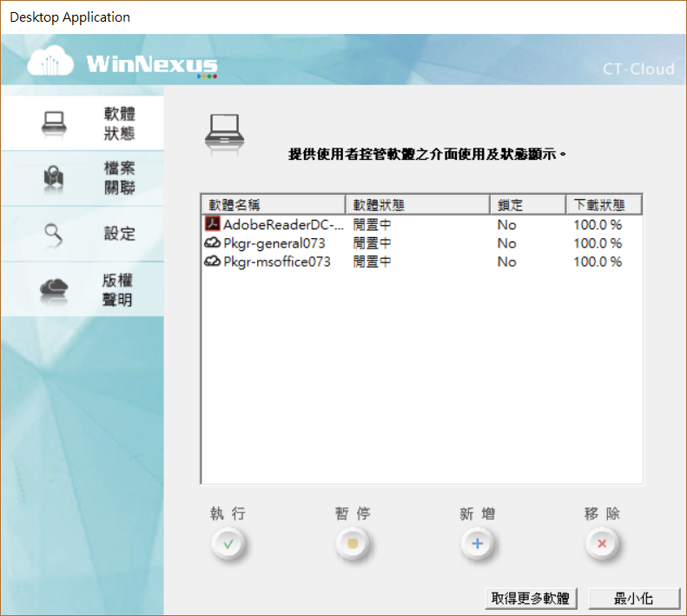Image resolution: width=687 pixels, height=616 pixels.
Task: Show the 版權聲明 sidebar tab
Action: click(83, 290)
